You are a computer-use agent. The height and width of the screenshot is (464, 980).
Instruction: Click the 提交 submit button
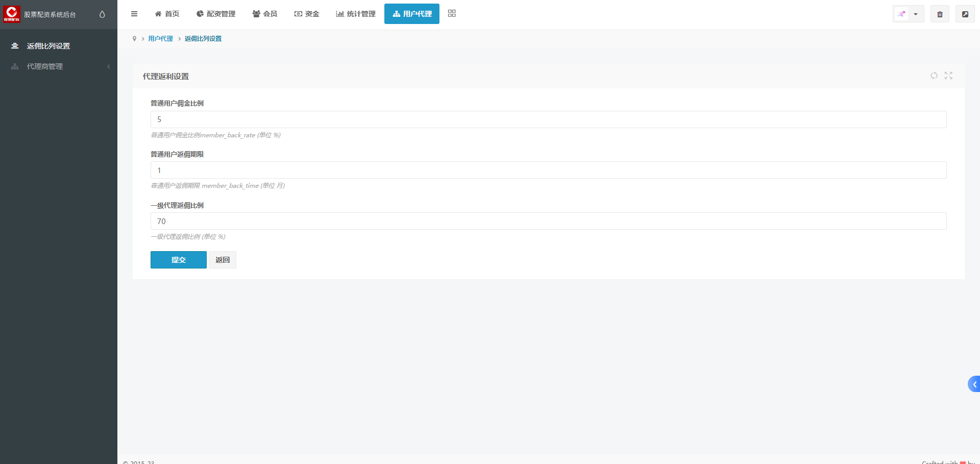[x=178, y=260]
